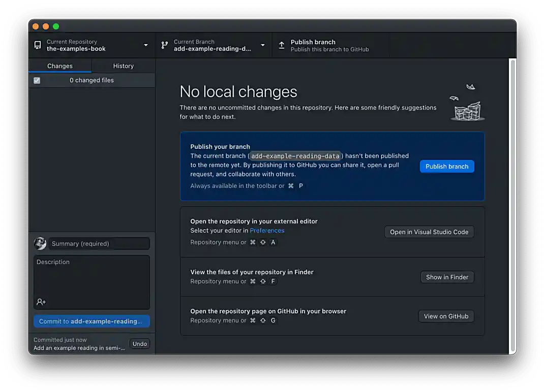
Task: Open the Preferences link
Action: pos(267,231)
